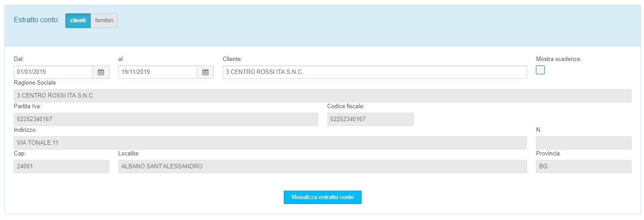Click the empty N. street number field
The width and height of the screenshot is (644, 220).
pyautogui.click(x=583, y=143)
